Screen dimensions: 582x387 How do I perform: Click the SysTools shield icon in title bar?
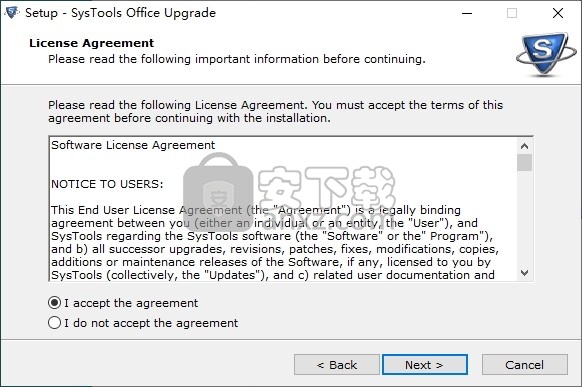(12, 13)
